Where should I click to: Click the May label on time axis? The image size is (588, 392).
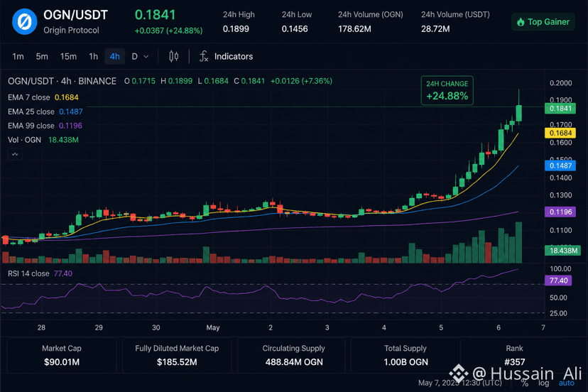[212, 328]
